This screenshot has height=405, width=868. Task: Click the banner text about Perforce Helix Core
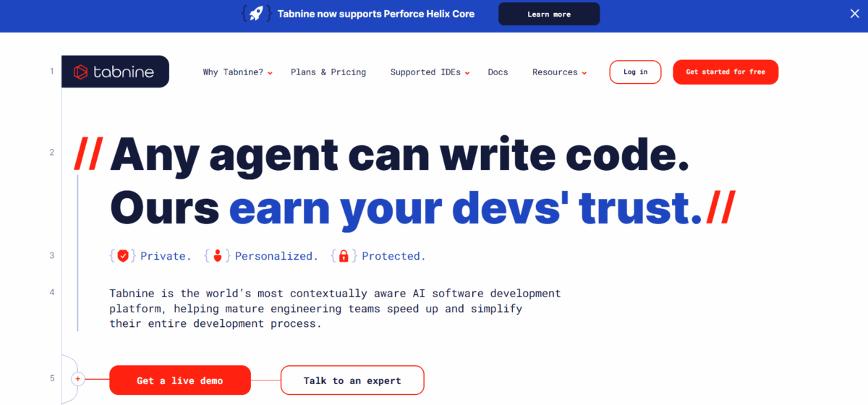376,14
